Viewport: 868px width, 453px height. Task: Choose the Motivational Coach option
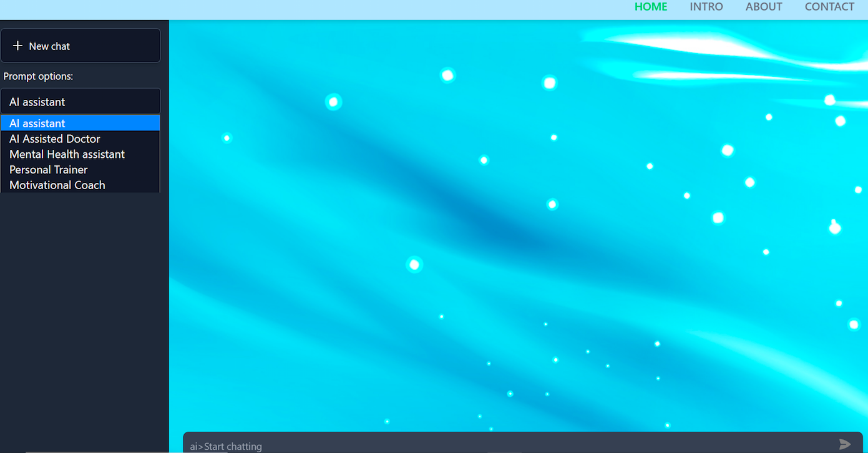57,185
